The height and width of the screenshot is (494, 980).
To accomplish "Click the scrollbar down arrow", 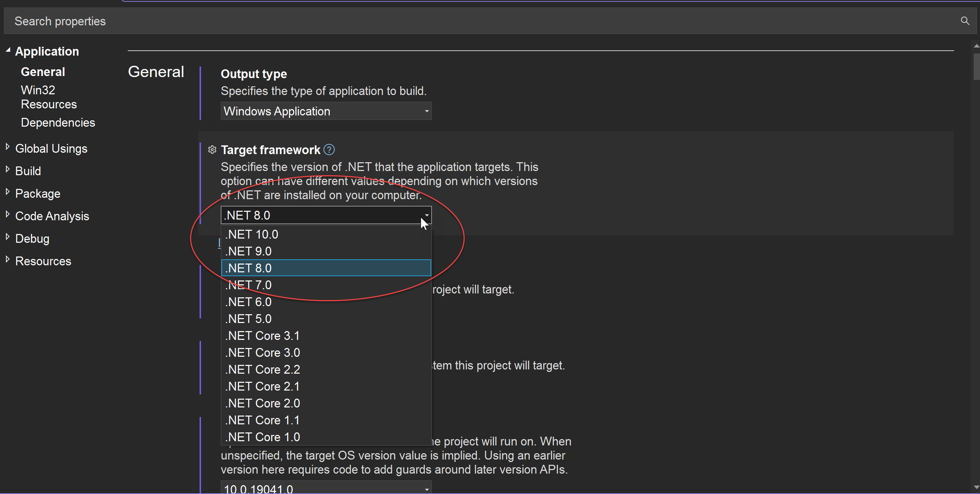I will [x=976, y=487].
